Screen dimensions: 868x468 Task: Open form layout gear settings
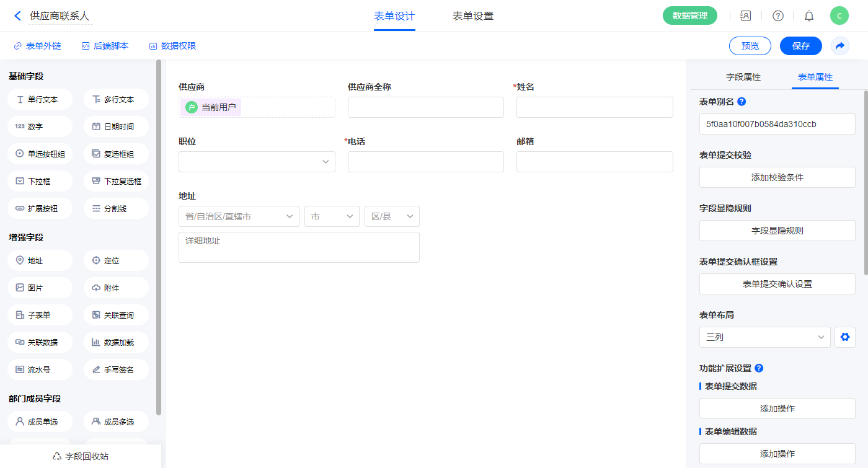(844, 337)
